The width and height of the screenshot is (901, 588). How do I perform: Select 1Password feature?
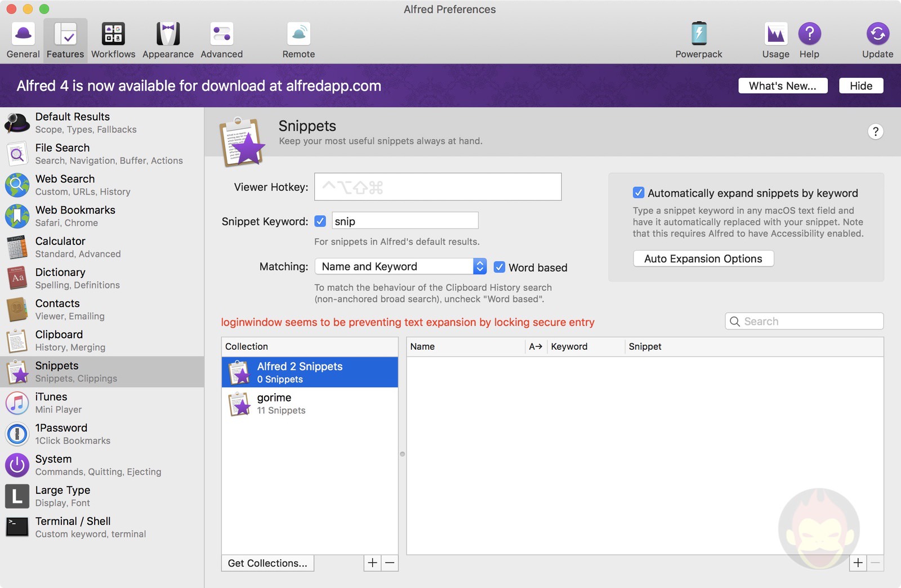(102, 434)
